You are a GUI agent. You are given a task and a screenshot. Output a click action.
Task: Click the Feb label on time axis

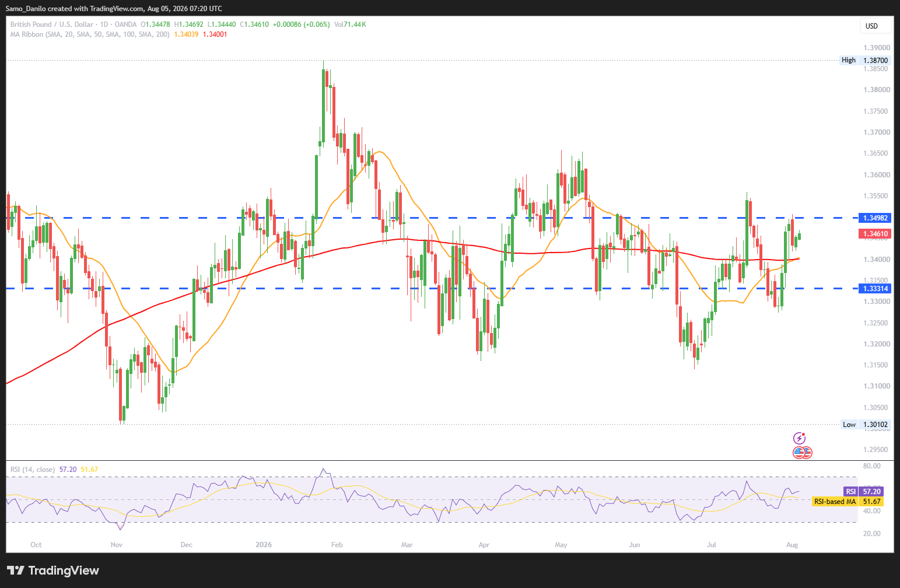[x=337, y=545]
